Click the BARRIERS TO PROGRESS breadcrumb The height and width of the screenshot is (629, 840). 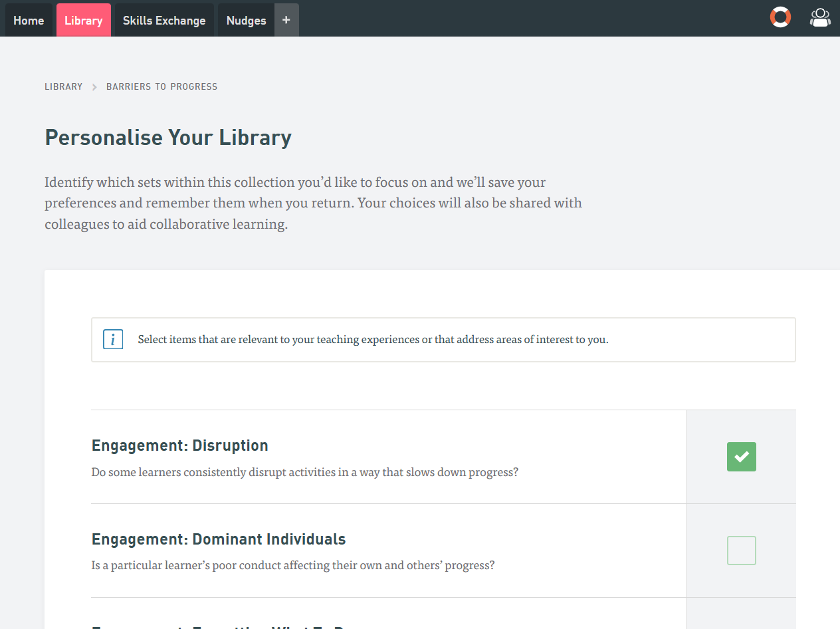[161, 86]
